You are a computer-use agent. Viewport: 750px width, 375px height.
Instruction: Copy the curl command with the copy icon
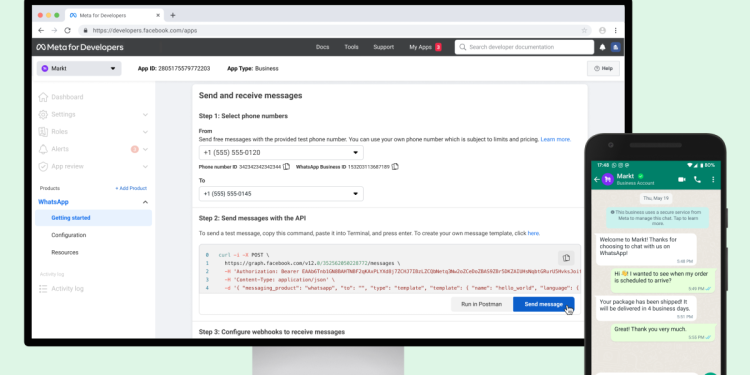tap(566, 258)
